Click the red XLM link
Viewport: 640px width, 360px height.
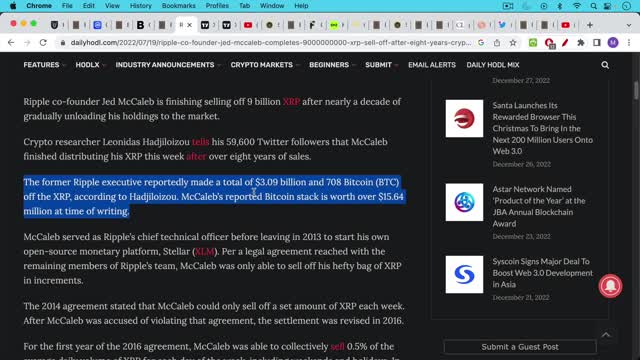coord(204,251)
